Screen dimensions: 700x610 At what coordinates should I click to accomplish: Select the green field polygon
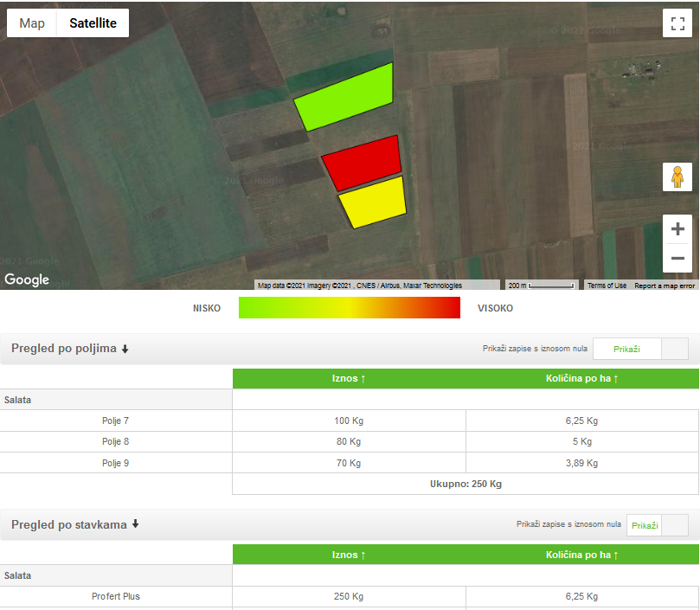(x=346, y=97)
